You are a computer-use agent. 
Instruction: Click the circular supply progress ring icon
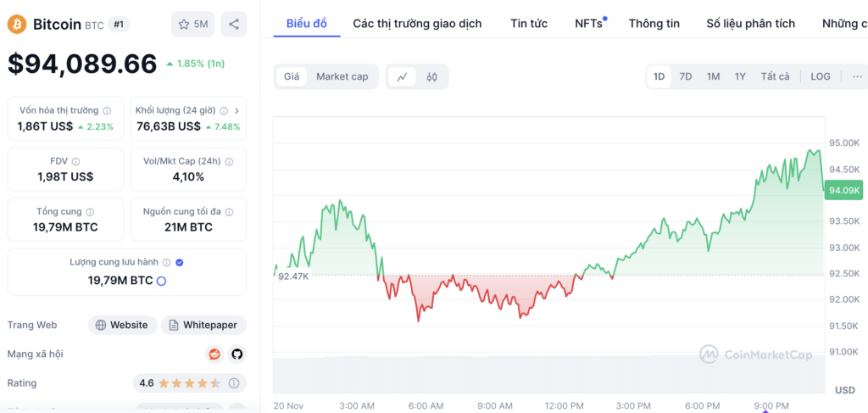pyautogui.click(x=162, y=281)
